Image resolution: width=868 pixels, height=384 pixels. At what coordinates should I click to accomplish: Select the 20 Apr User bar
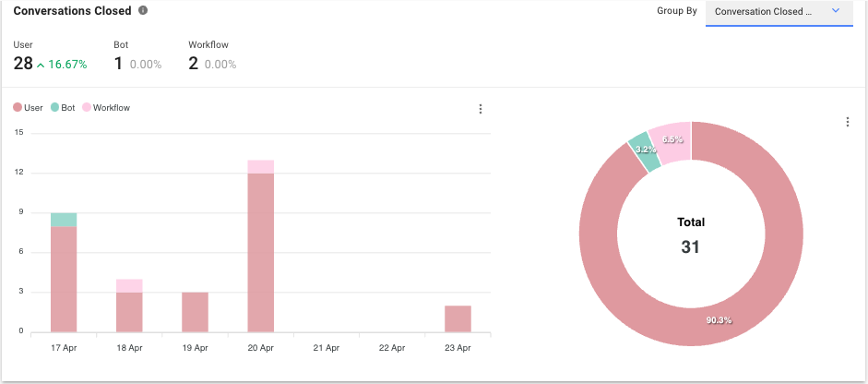click(261, 251)
